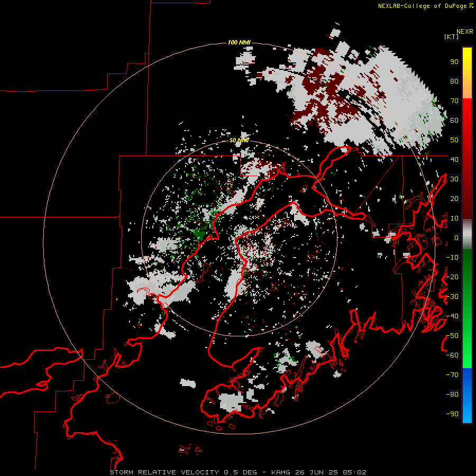The width and height of the screenshot is (476, 476).
Task: Click the 90 value on the velocity scale
Action: click(454, 62)
